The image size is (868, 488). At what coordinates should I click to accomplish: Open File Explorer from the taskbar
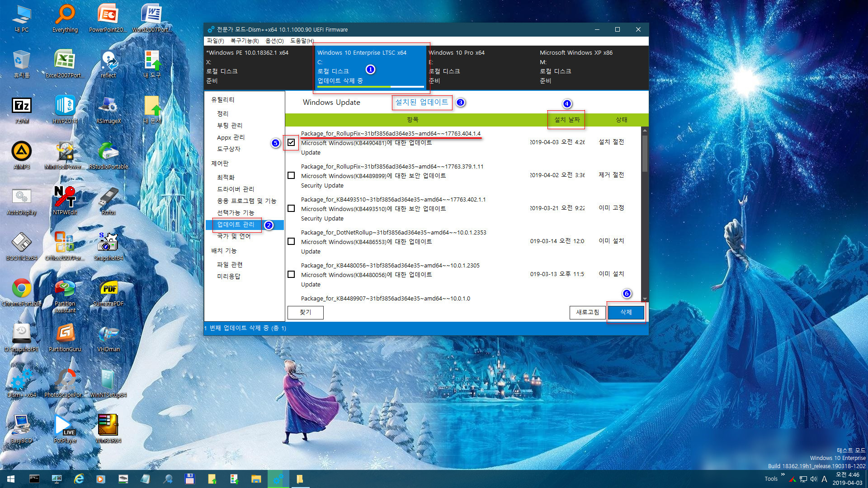[x=256, y=479]
